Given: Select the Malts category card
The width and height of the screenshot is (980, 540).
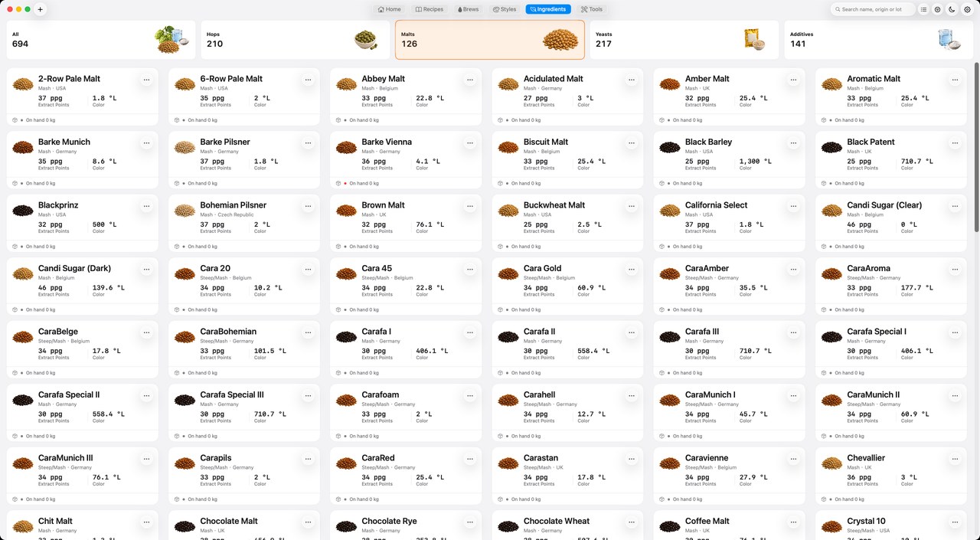Looking at the screenshot, I should pos(490,40).
